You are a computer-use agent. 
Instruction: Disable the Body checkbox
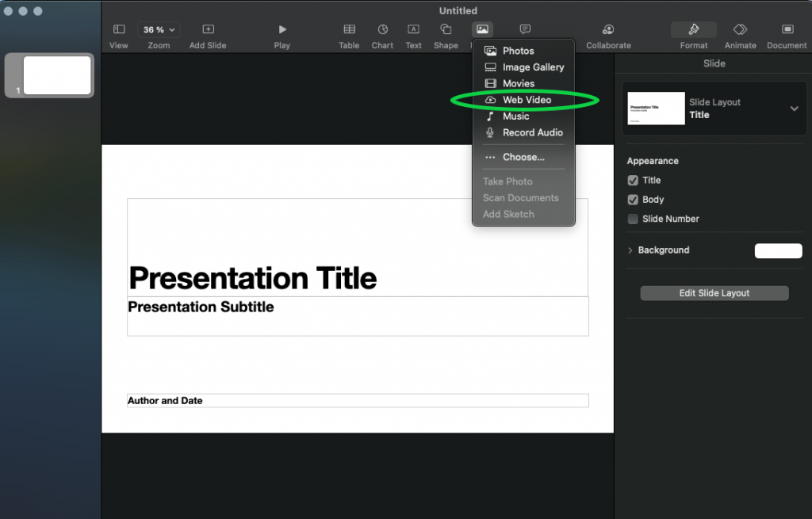(633, 200)
